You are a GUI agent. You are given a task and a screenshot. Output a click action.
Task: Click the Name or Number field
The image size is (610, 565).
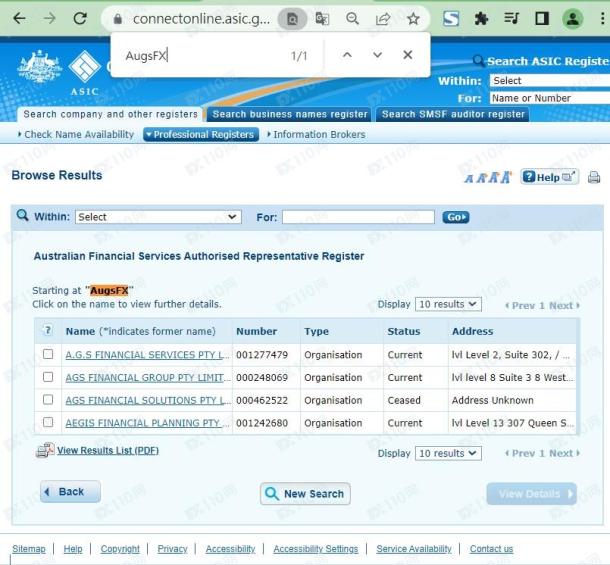(x=549, y=98)
